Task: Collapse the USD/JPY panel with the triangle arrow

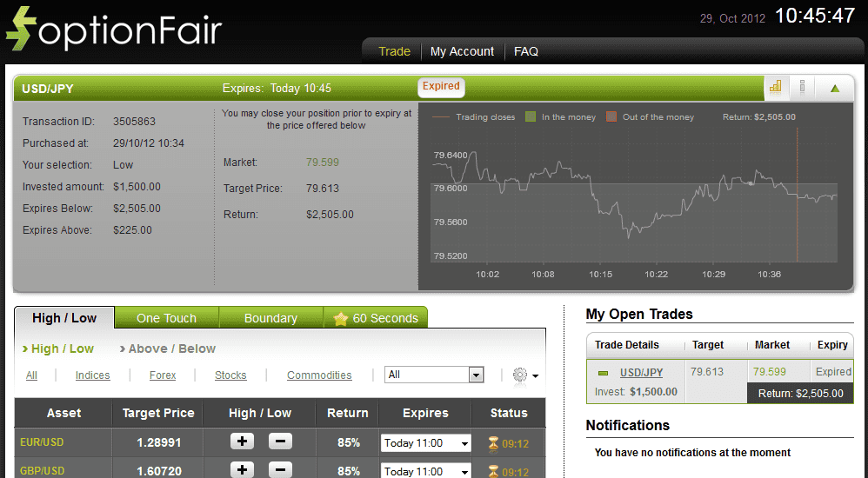Action: [835, 89]
